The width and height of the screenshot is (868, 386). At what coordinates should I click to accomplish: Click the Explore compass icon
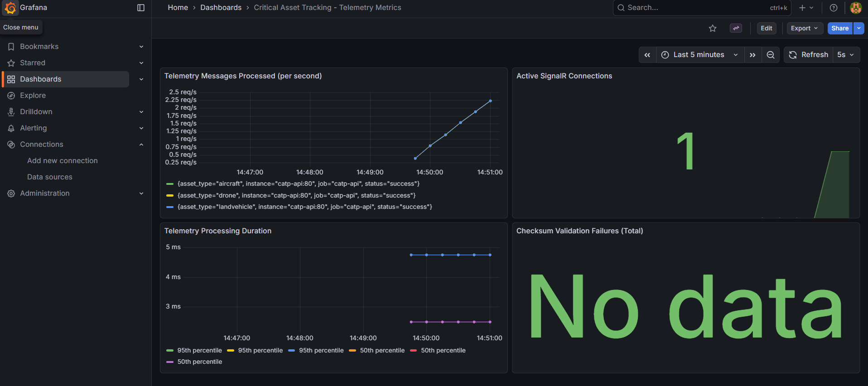click(x=11, y=96)
